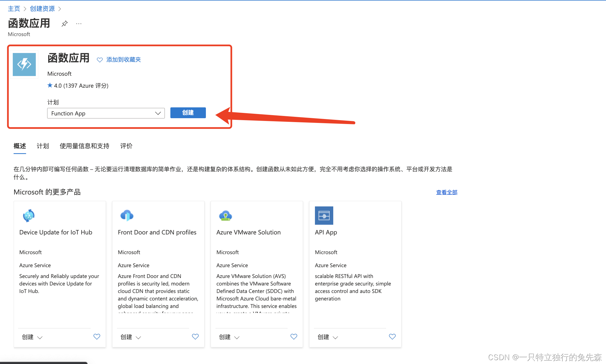Expand 创建 dropdown on Front Door card
This screenshot has width=606, height=364.
[131, 337]
